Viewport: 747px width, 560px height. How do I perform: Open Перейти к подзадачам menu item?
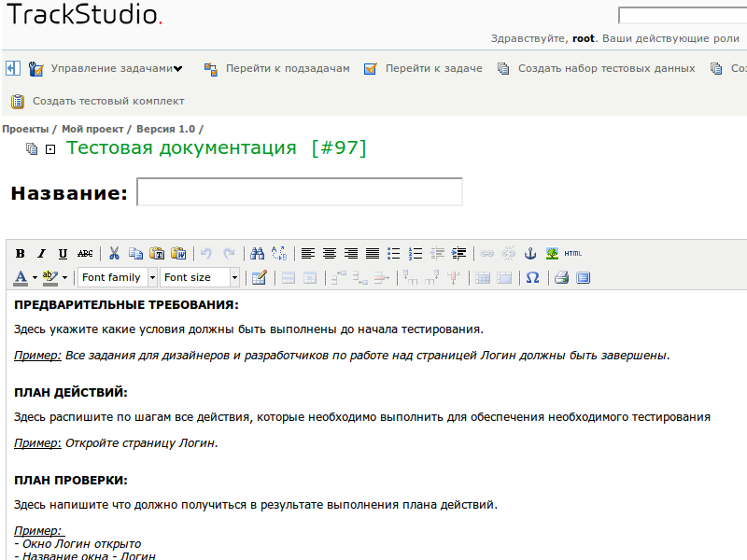[x=287, y=69]
